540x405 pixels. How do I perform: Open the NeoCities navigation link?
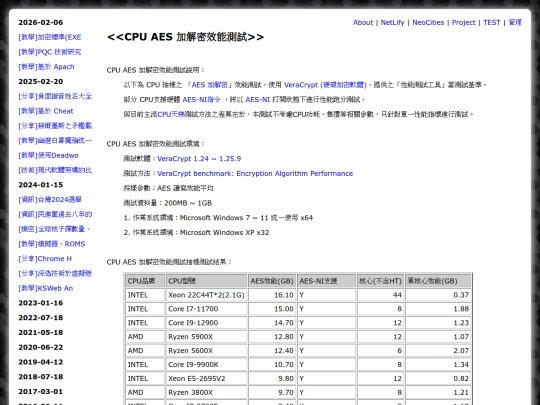click(428, 22)
